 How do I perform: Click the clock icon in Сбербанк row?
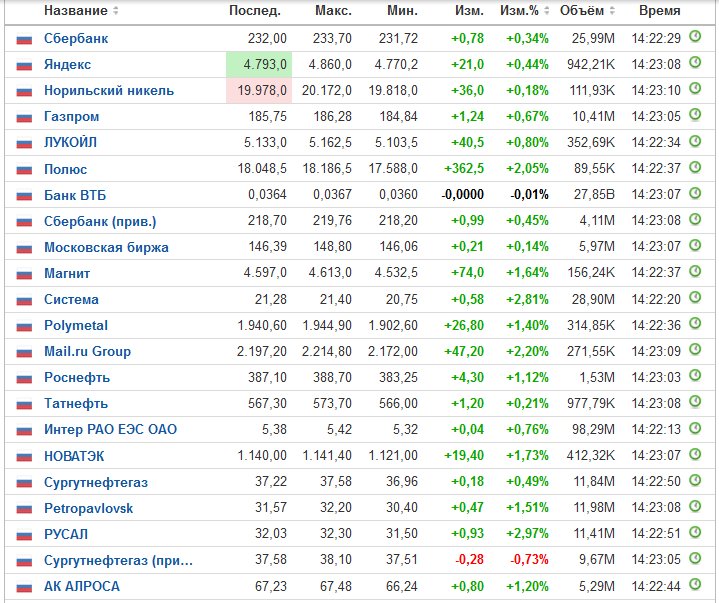coord(695,36)
